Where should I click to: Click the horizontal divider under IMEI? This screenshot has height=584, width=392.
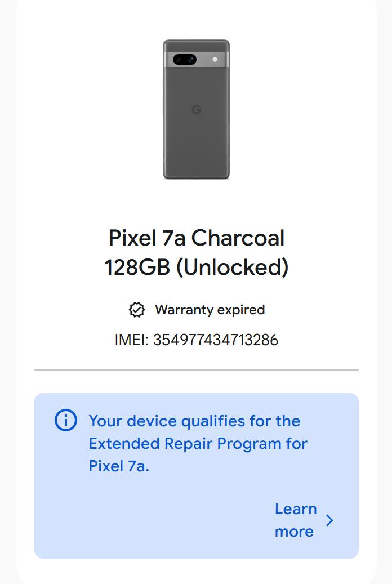point(196,370)
